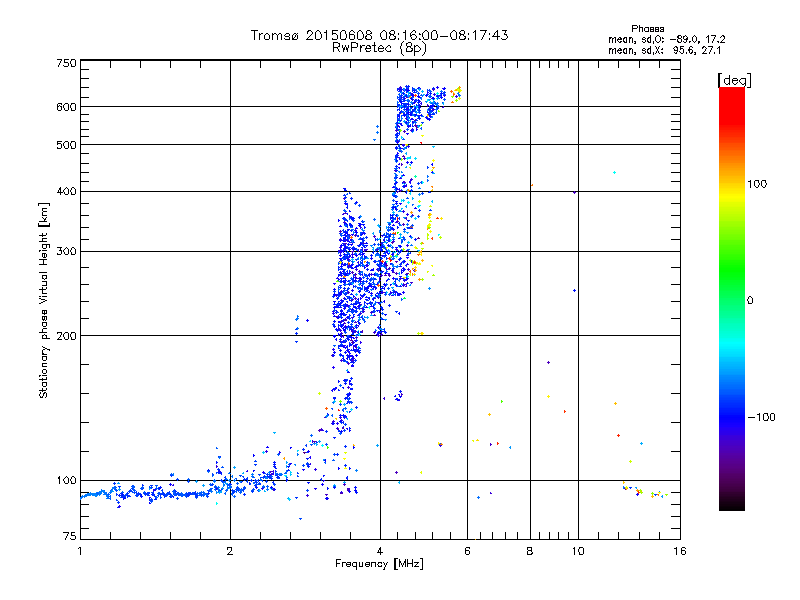800x600 pixels.
Task: Click colorbar tick label '0'
Action: (750, 300)
